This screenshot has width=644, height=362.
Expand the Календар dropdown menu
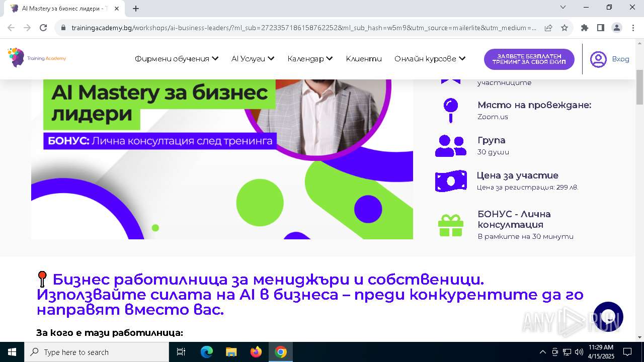pyautogui.click(x=310, y=59)
